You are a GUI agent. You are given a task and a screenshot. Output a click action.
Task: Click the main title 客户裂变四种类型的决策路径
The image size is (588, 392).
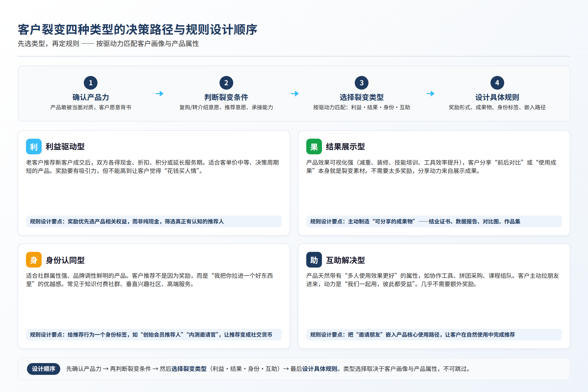click(137, 29)
